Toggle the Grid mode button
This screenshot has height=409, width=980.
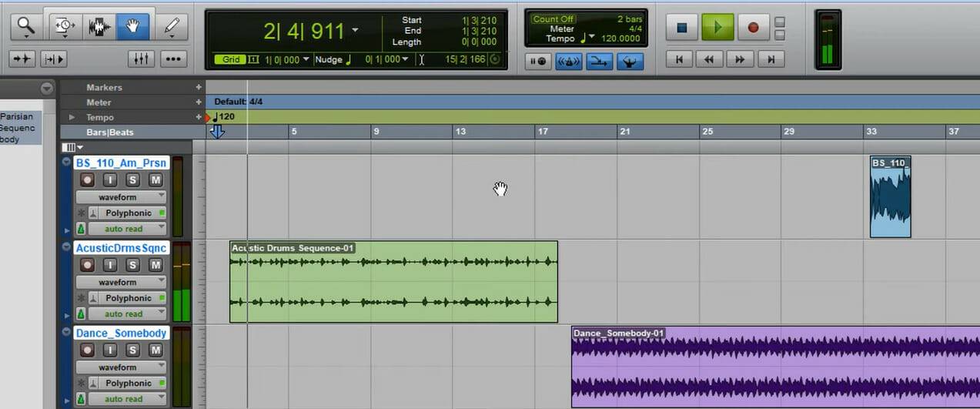coord(230,60)
